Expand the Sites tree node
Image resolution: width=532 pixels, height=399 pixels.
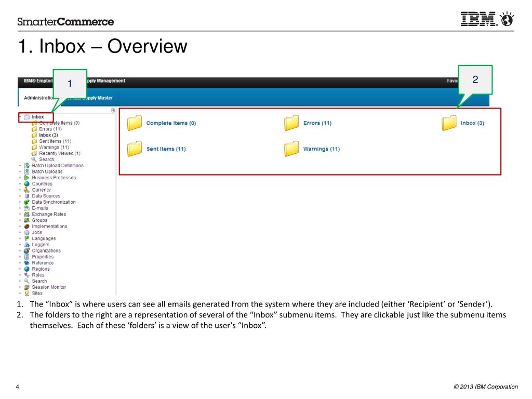tap(20, 294)
